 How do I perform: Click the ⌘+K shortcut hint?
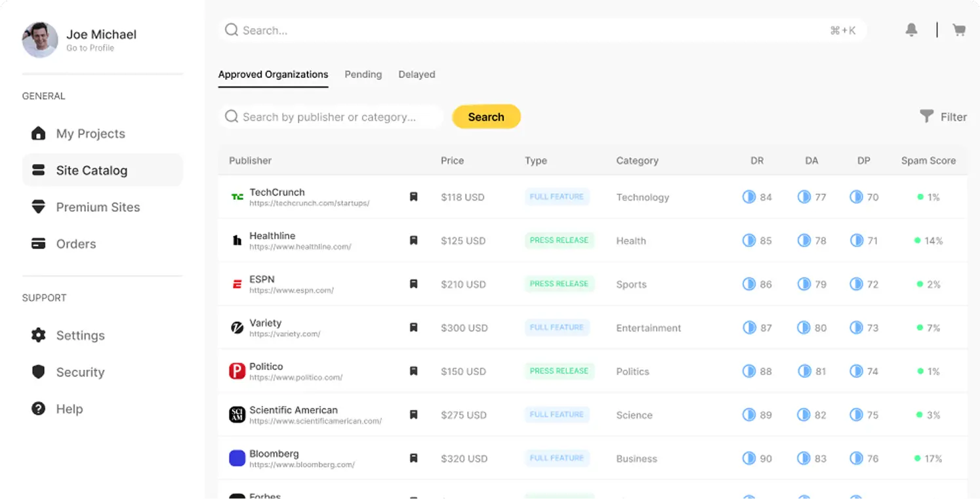click(x=843, y=30)
